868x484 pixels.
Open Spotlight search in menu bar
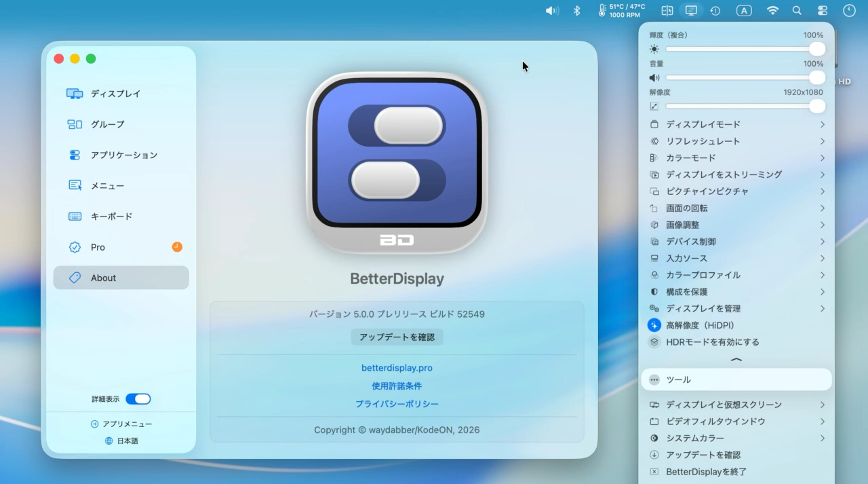[x=797, y=11]
